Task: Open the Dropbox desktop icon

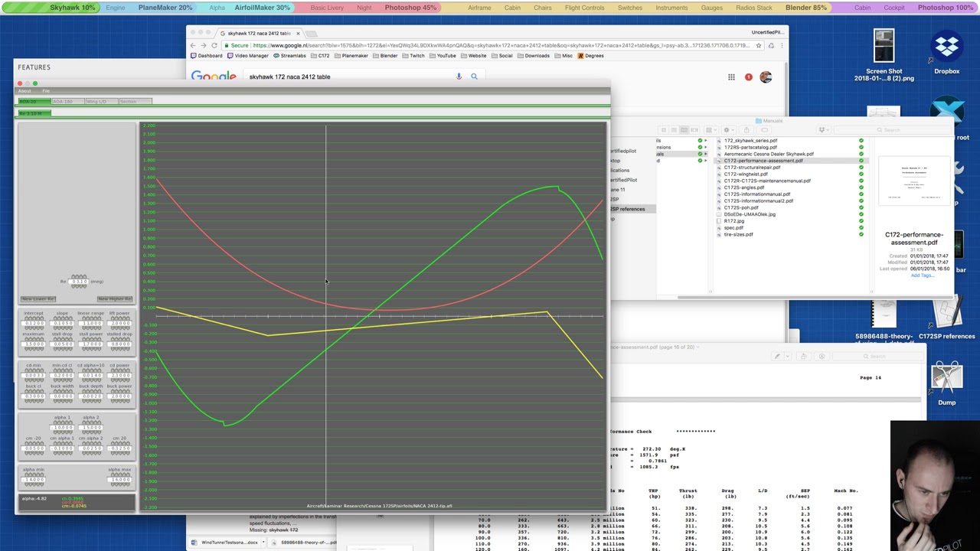Action: click(946, 51)
